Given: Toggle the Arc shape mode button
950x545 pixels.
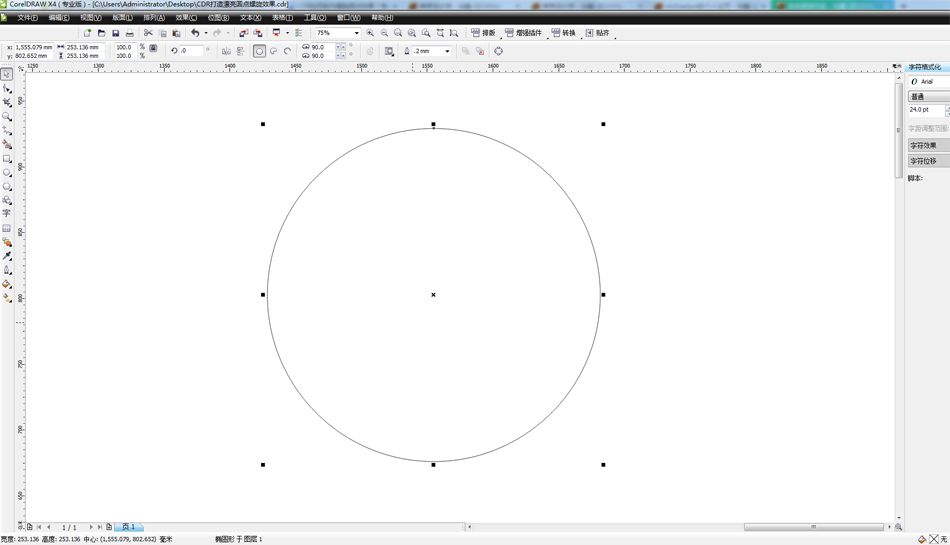Looking at the screenshot, I should (287, 51).
